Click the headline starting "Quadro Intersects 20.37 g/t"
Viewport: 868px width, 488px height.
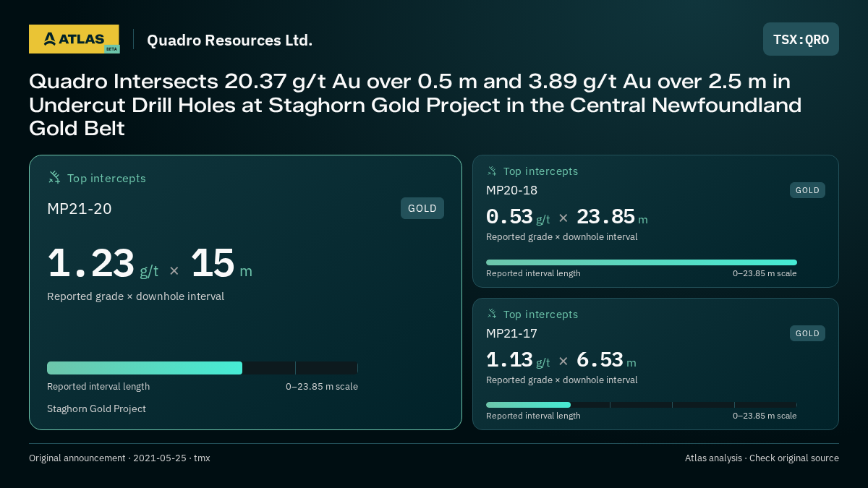coord(415,105)
